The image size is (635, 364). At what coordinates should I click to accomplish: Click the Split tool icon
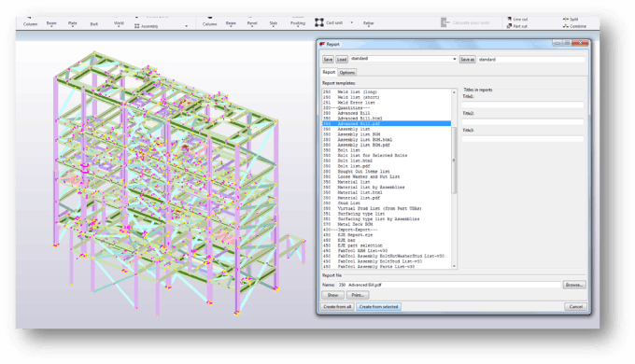coord(566,19)
